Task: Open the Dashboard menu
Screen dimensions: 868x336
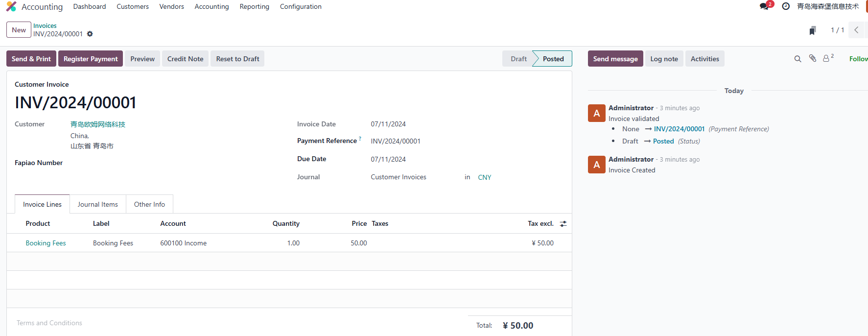Action: (x=90, y=6)
